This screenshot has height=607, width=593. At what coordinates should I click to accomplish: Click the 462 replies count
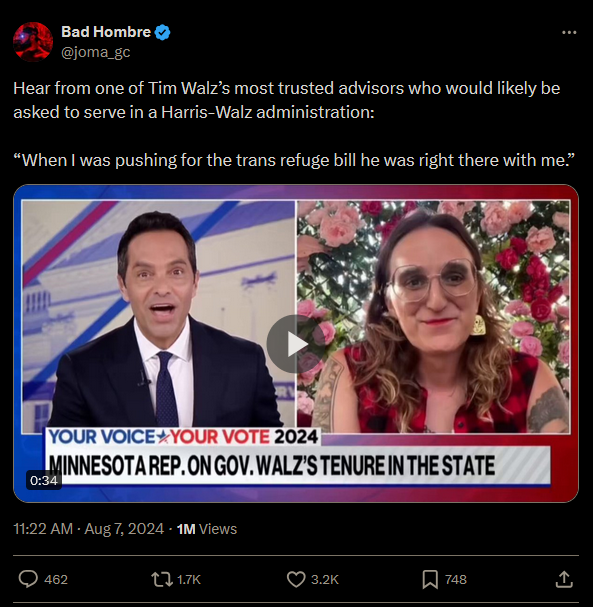point(56,580)
